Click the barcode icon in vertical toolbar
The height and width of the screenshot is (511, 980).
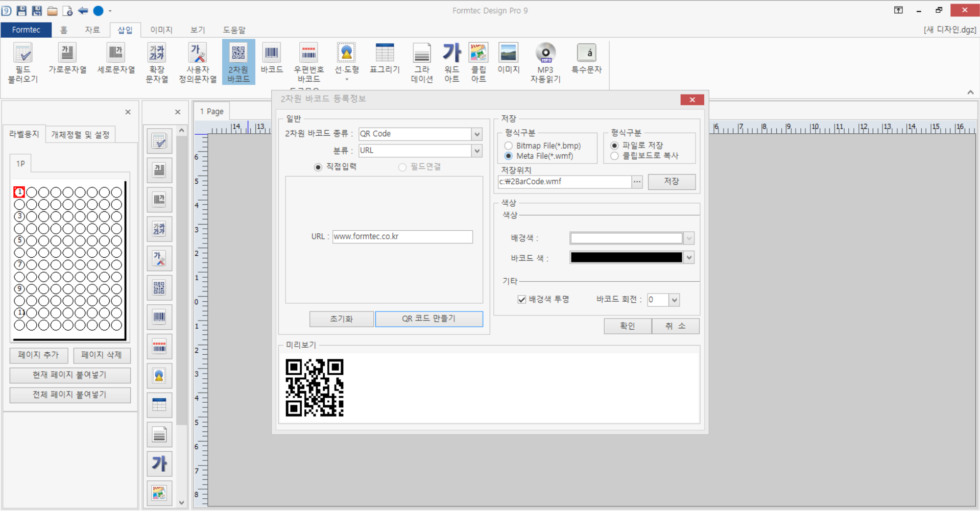[x=159, y=317]
